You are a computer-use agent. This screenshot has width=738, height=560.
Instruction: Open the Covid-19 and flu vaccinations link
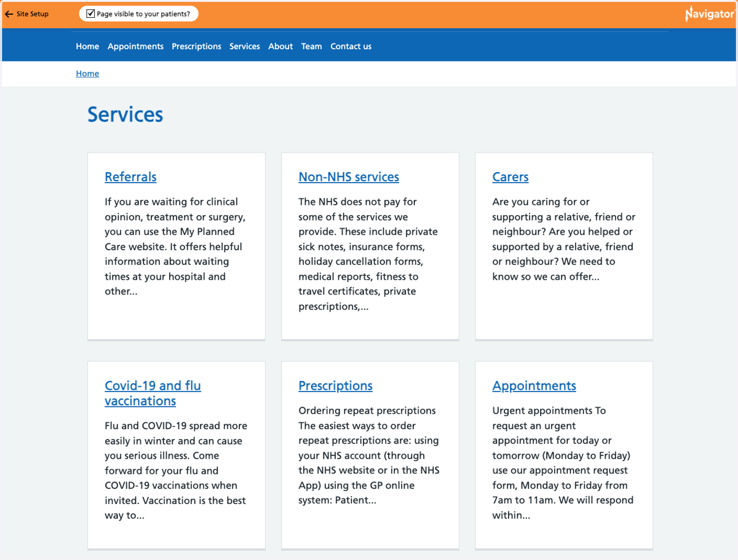[153, 393]
